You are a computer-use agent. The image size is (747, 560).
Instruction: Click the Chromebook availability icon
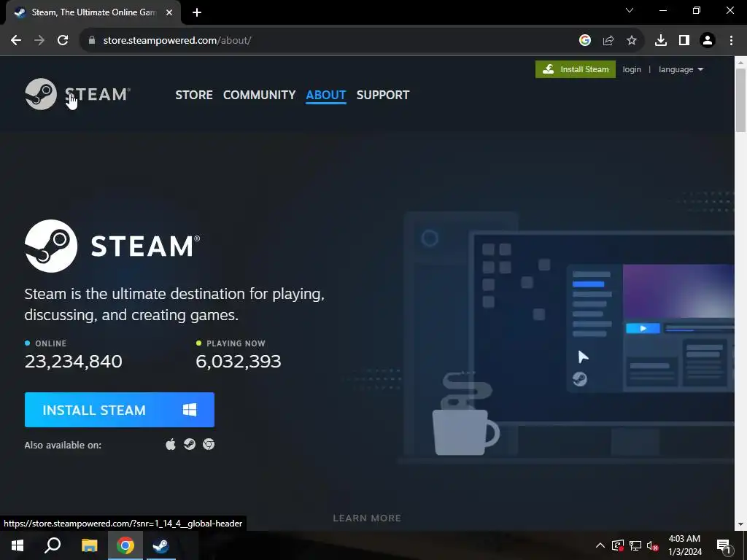[209, 444]
